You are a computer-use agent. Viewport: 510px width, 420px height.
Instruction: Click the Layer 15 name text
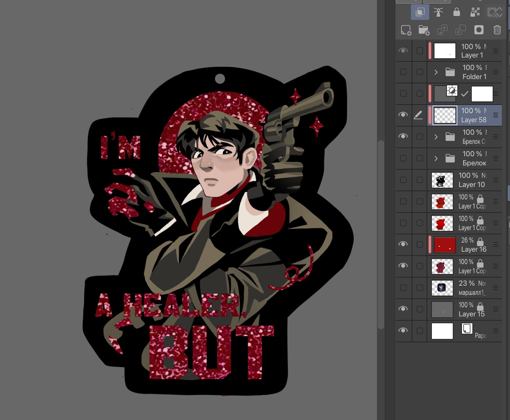pos(472,314)
